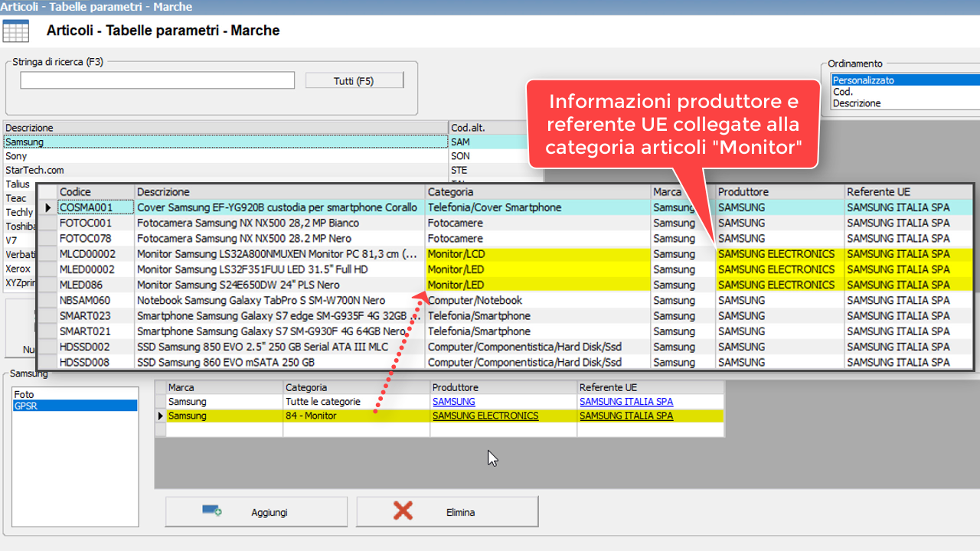Select the 84 - Monitor category cell
The image size is (980, 551).
[311, 416]
